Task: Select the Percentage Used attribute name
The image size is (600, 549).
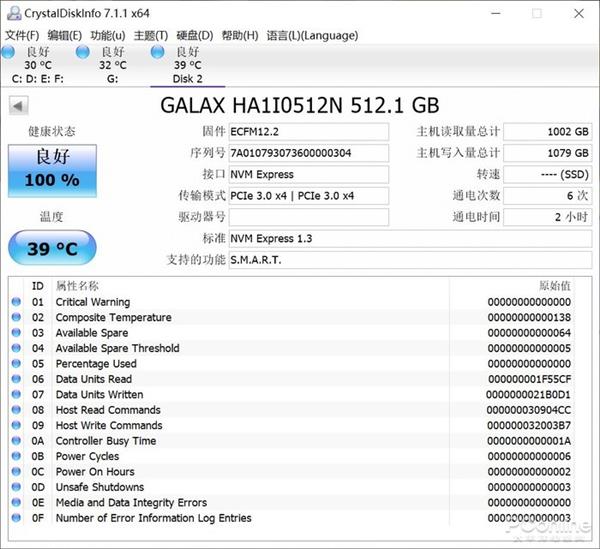Action: coord(96,364)
